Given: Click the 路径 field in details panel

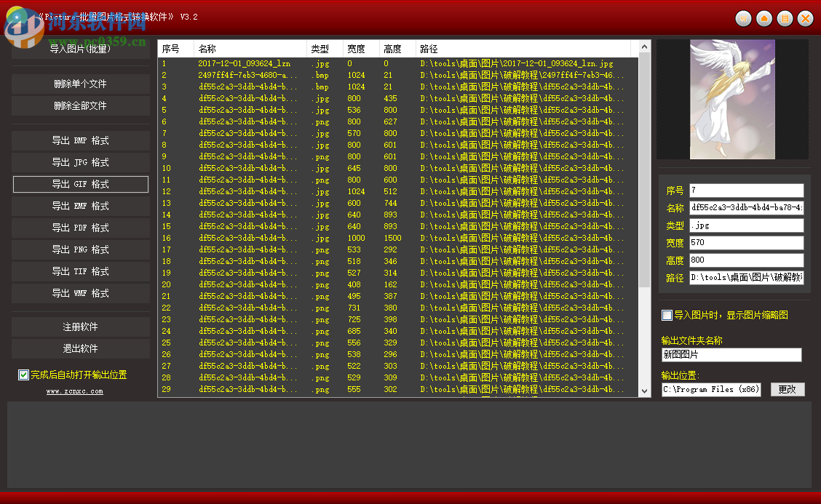Looking at the screenshot, I should [746, 277].
